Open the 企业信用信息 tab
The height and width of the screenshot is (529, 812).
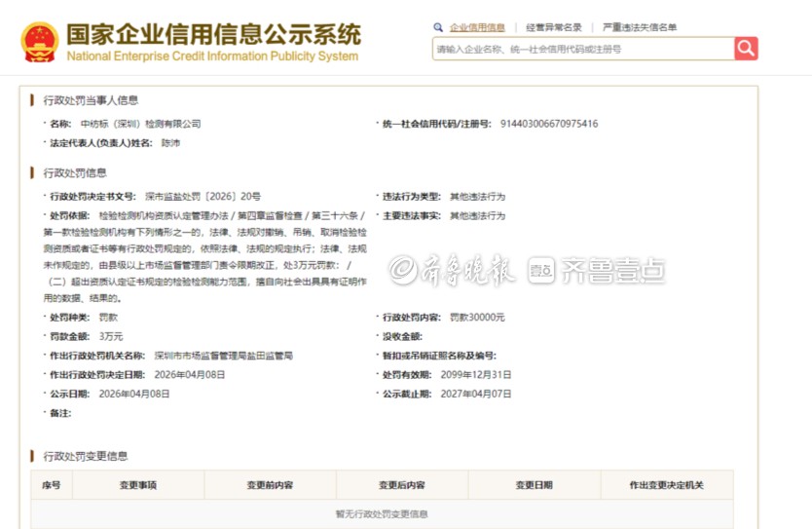point(477,28)
